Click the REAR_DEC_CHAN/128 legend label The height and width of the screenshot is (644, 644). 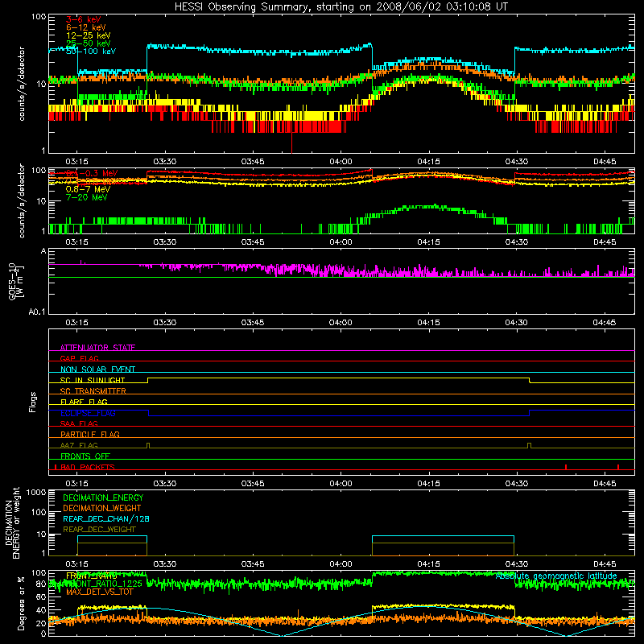pyautogui.click(x=106, y=519)
